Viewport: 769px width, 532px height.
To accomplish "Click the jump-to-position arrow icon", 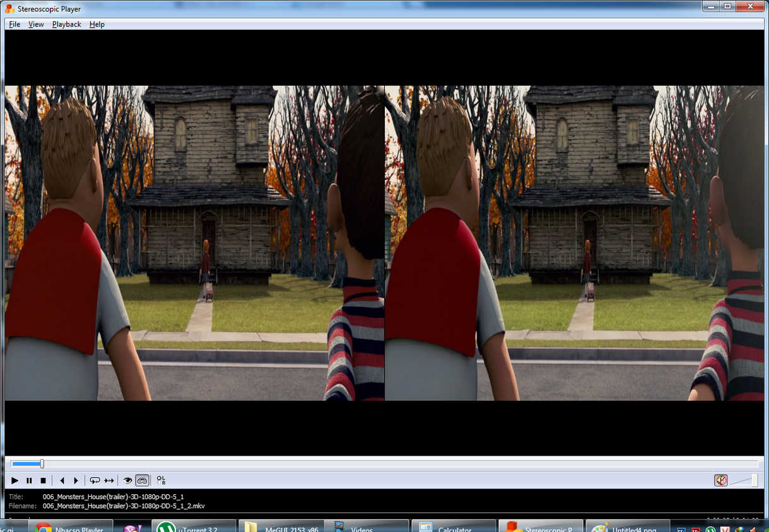I will click(109, 480).
